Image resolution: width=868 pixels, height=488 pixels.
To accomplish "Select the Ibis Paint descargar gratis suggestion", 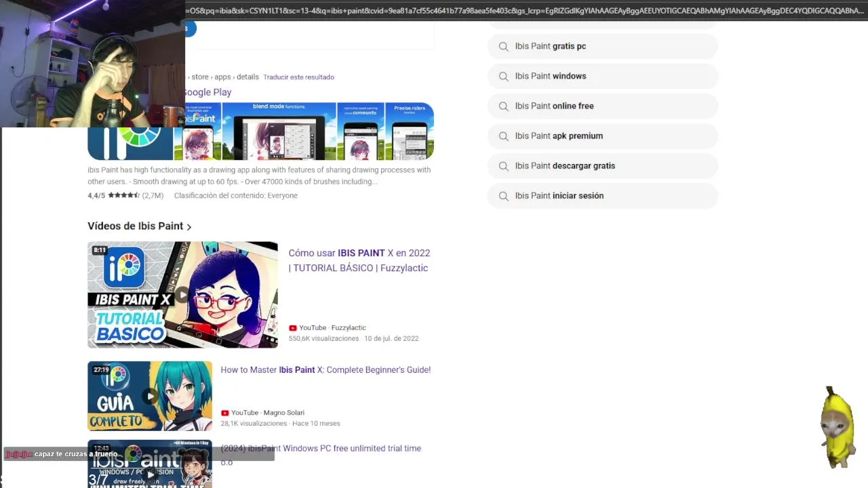I will coord(602,166).
